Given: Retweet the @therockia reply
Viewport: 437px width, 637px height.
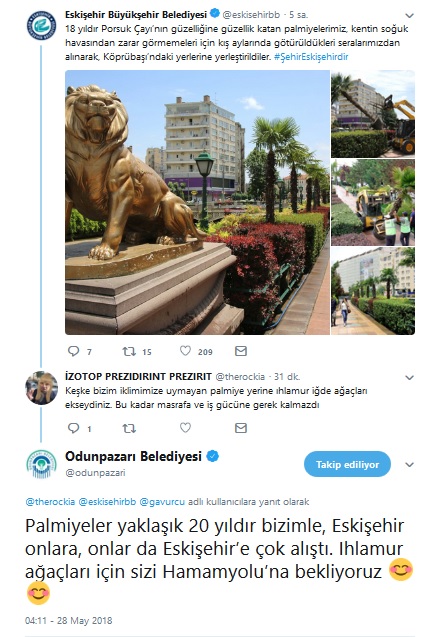Looking at the screenshot, I should (129, 428).
